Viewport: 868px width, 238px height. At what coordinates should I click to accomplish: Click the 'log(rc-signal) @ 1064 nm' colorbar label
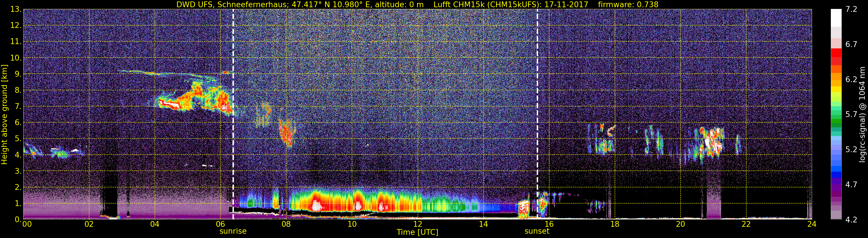[x=862, y=114]
